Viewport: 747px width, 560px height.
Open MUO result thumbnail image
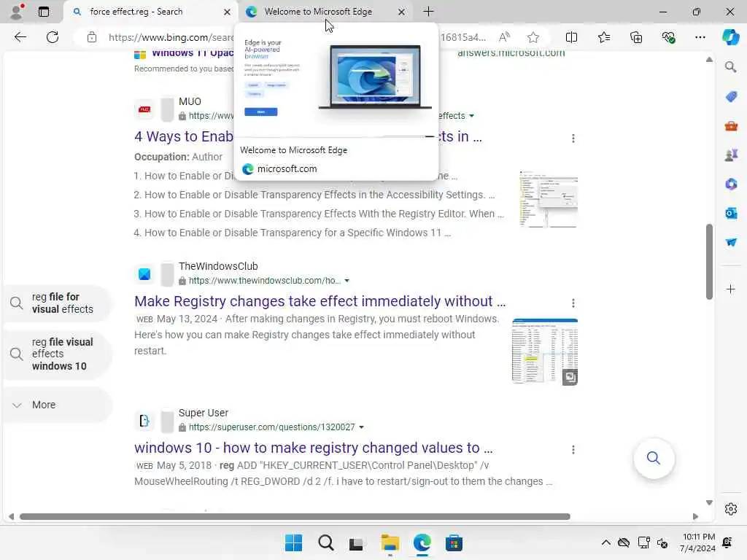(549, 198)
